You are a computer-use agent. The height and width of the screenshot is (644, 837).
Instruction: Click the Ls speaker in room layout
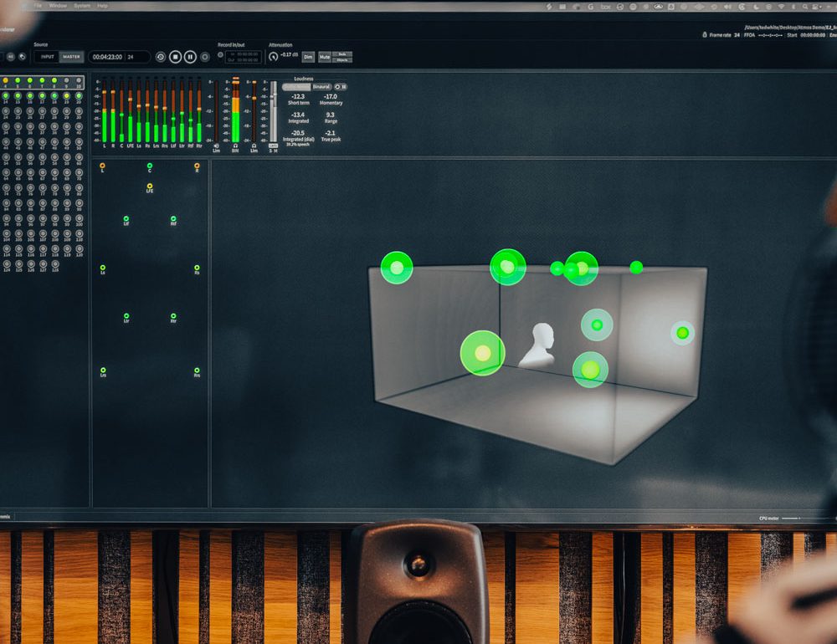coord(102,268)
